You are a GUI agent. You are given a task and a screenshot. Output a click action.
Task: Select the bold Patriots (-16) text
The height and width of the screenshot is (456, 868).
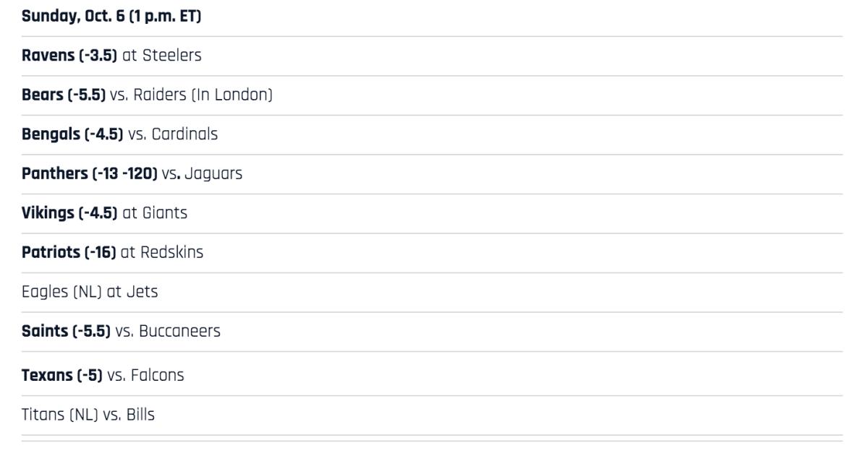pyautogui.click(x=69, y=252)
